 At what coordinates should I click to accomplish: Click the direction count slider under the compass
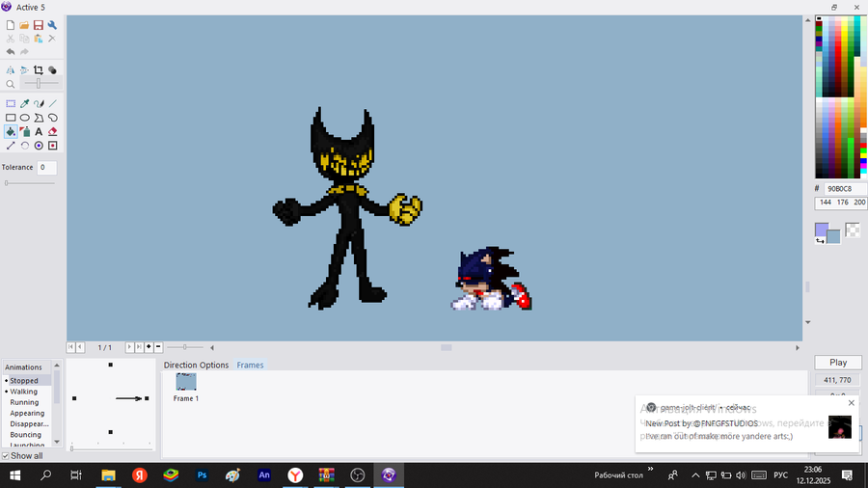[111, 448]
